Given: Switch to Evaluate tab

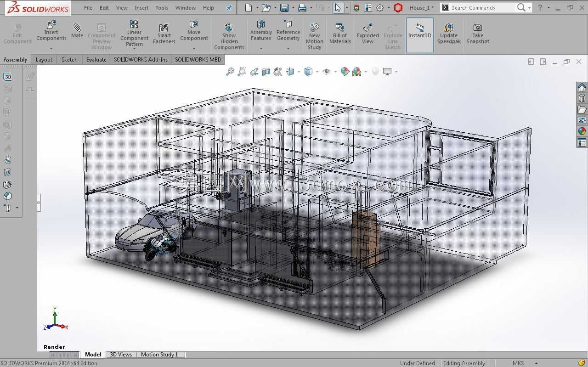Looking at the screenshot, I should [x=96, y=59].
